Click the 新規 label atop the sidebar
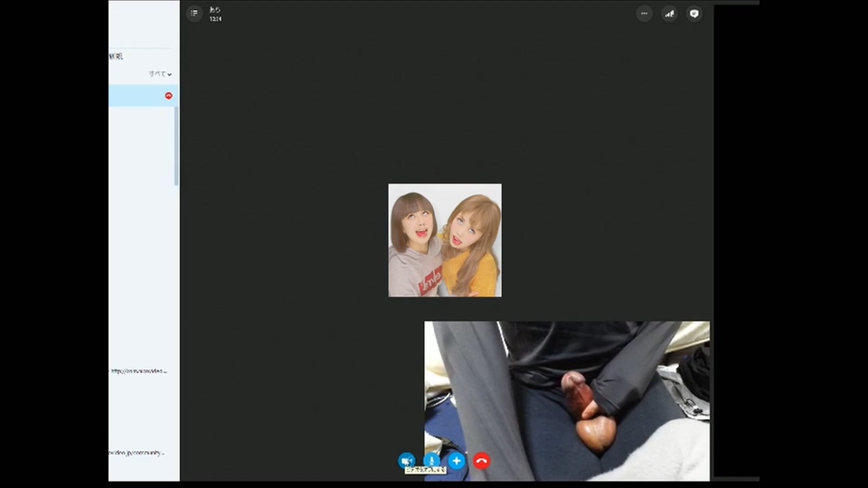This screenshot has height=488, width=868. [x=116, y=56]
